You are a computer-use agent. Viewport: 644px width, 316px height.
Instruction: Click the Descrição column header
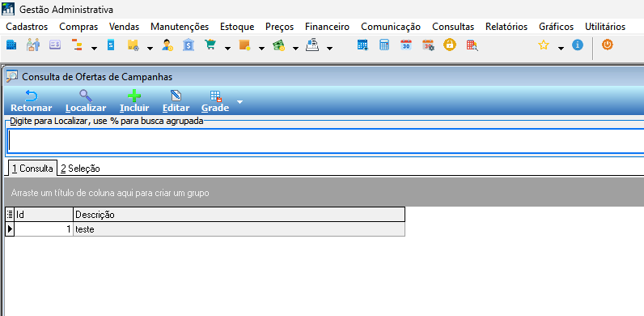click(239, 215)
